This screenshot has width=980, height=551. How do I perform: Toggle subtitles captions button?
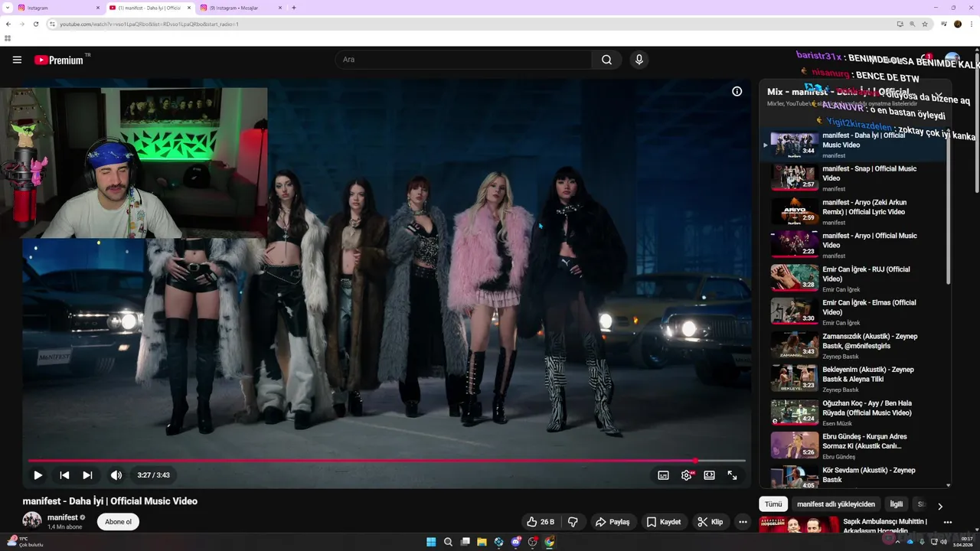click(x=664, y=475)
